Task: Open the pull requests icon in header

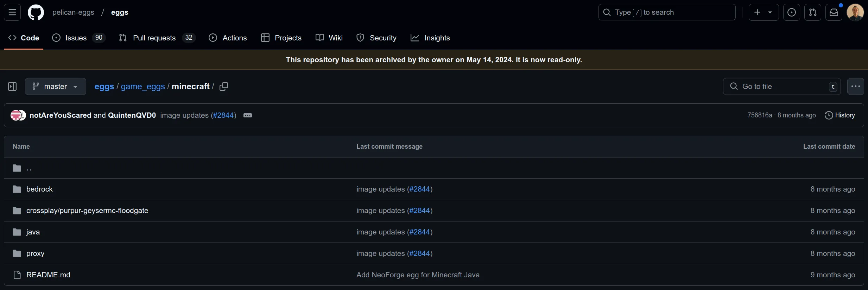Action: [812, 12]
